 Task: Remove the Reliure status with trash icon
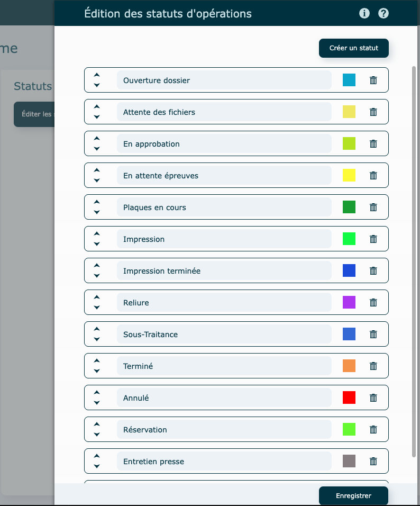point(373,303)
